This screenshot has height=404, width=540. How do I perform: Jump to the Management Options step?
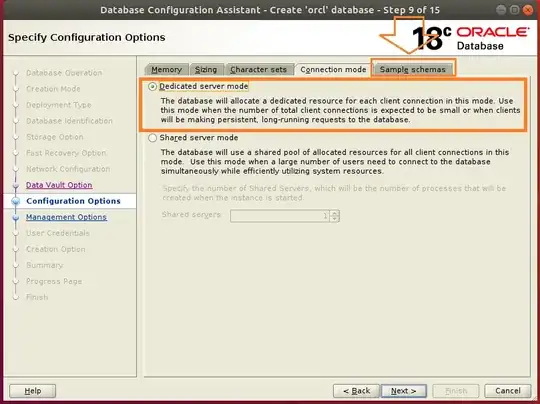point(66,217)
